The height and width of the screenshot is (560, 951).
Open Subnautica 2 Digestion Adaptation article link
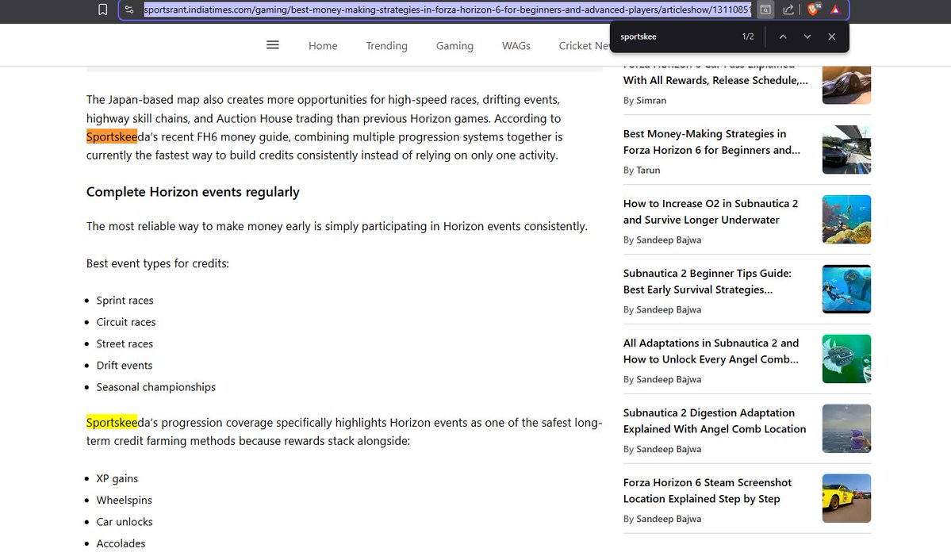715,421
